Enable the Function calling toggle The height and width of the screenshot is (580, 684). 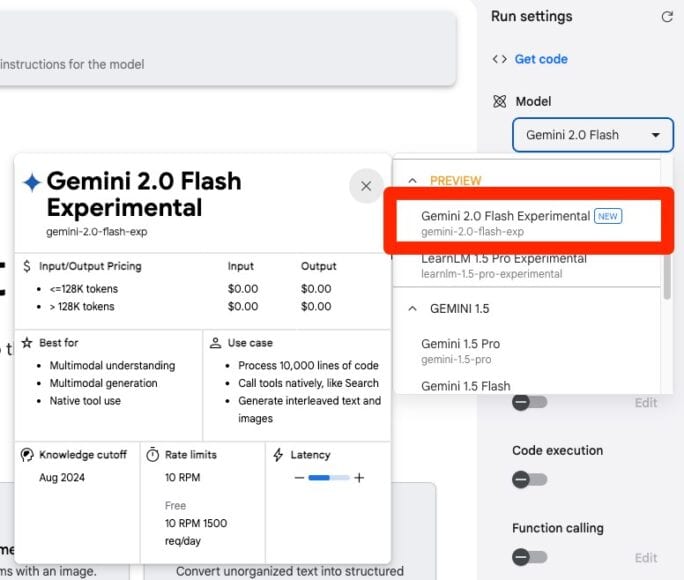(x=529, y=557)
